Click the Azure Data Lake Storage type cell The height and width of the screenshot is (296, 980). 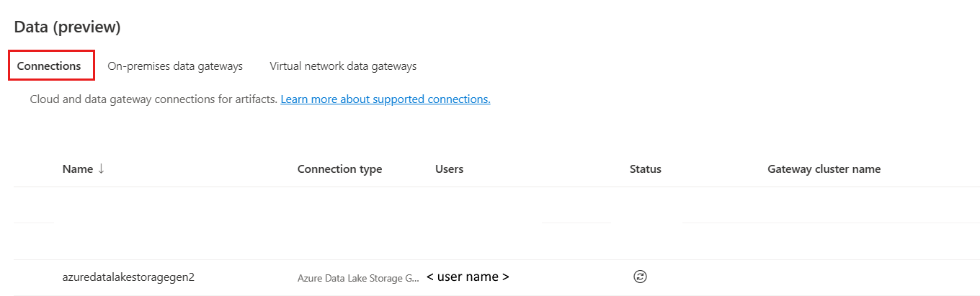pos(358,277)
